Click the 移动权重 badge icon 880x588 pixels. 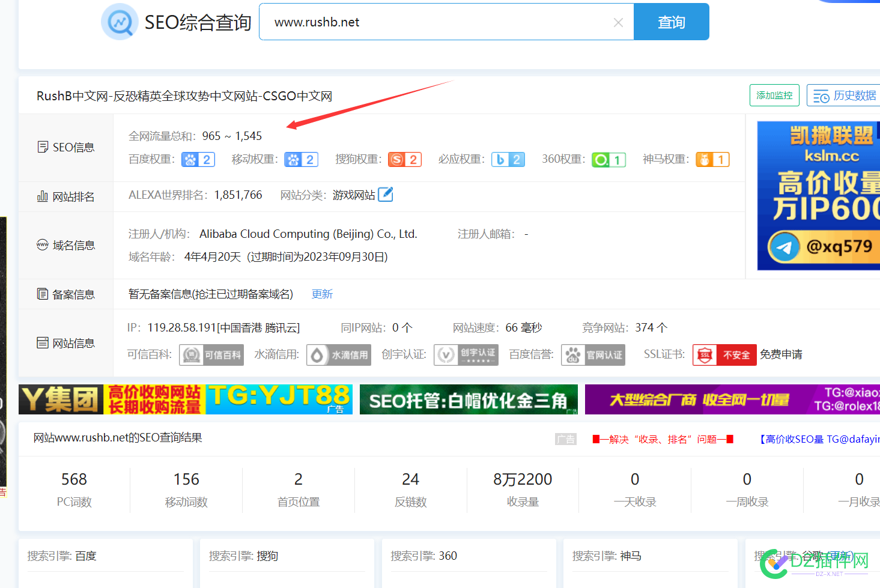tap(302, 160)
